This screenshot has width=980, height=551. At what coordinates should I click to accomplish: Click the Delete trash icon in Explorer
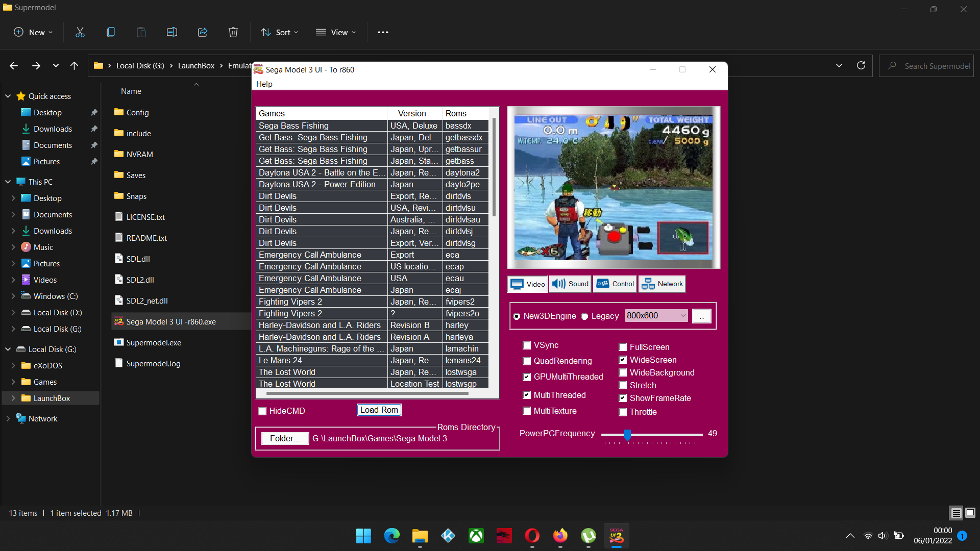pos(233,32)
